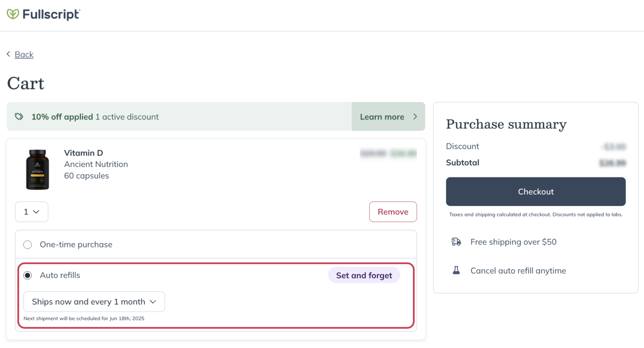Click the Checkout button
The width and height of the screenshot is (644, 348).
pos(535,192)
